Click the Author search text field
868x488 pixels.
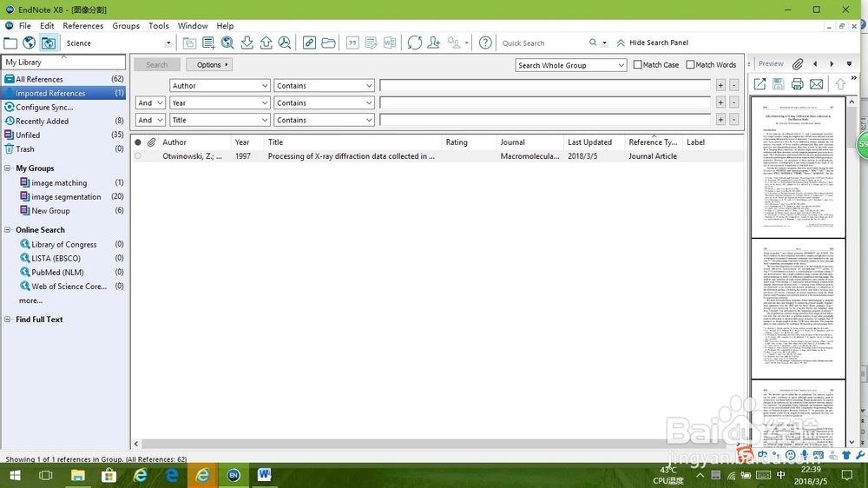[x=545, y=85]
